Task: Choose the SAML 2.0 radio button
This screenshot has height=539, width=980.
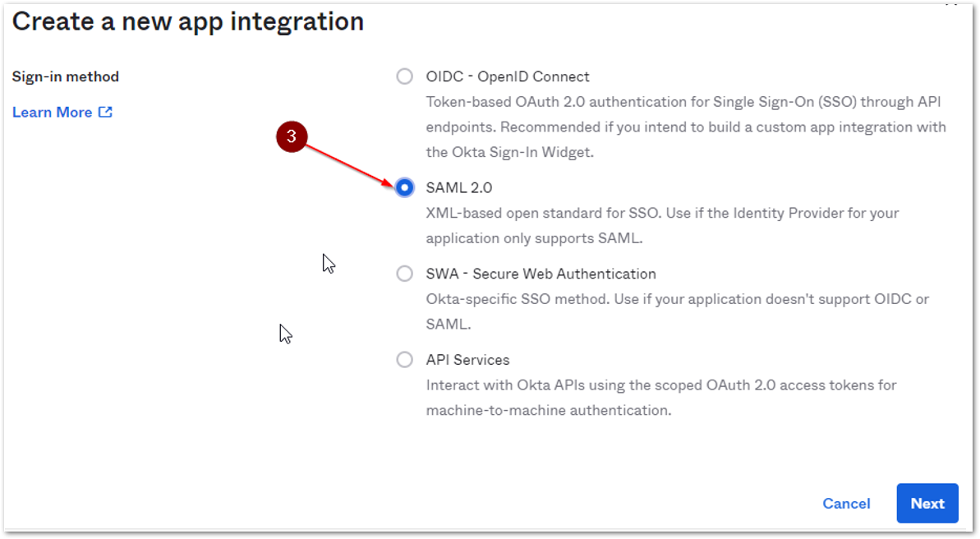Action: tap(404, 187)
